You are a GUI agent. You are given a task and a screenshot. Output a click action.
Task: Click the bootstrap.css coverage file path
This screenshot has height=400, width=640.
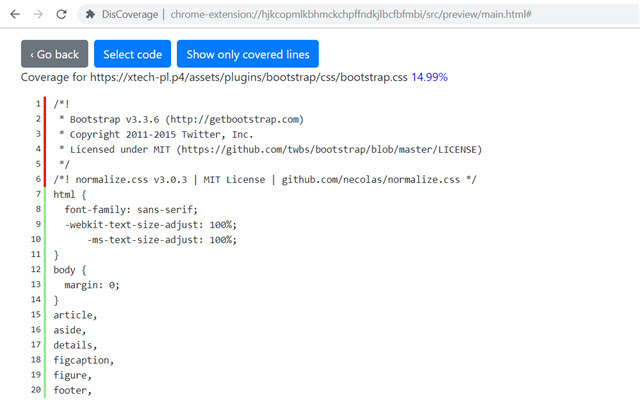pyautogui.click(x=249, y=77)
